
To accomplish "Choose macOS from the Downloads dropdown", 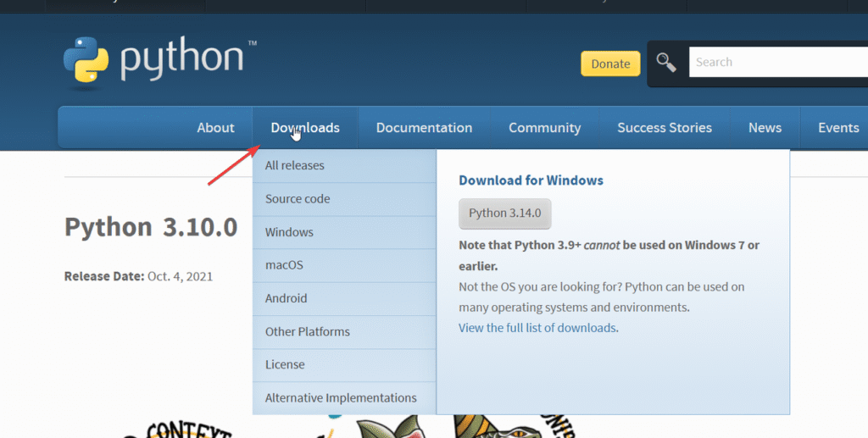I will pyautogui.click(x=284, y=265).
